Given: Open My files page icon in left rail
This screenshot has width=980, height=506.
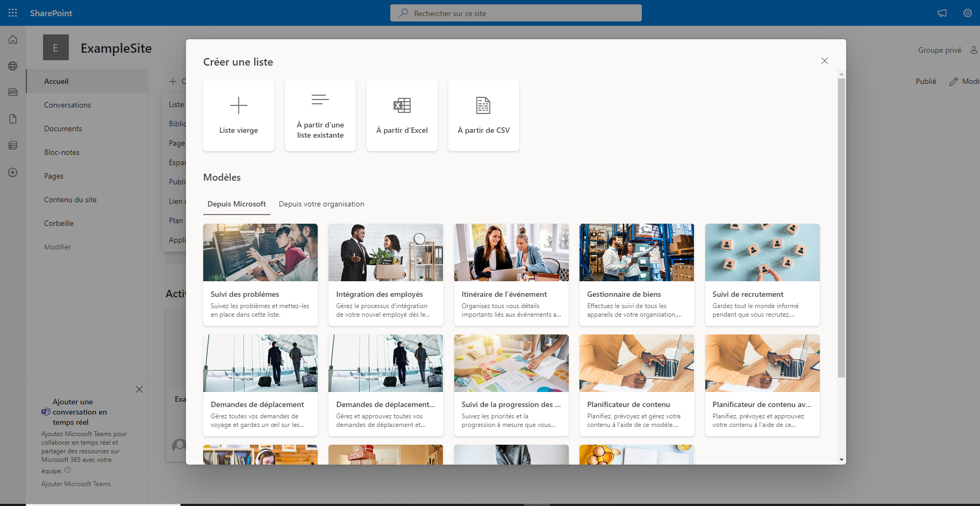Looking at the screenshot, I should pos(13,119).
